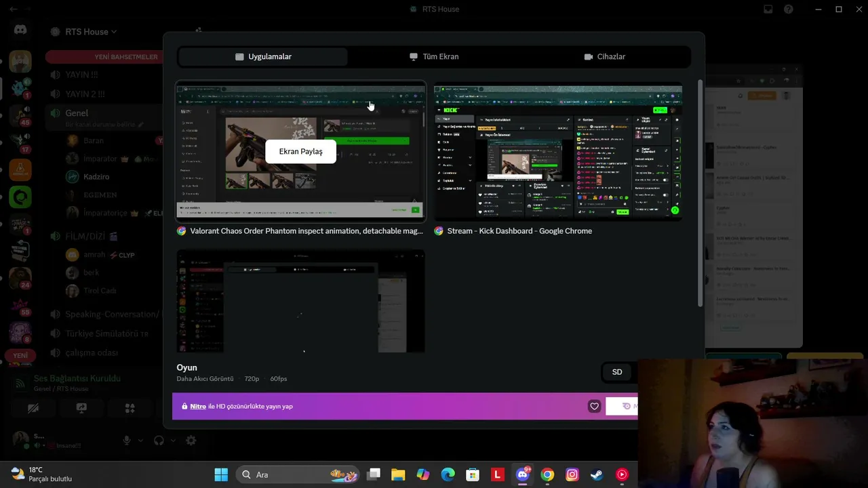Join the Speaking-Conversation voice channel
This screenshot has width=868, height=488.
click(113, 314)
